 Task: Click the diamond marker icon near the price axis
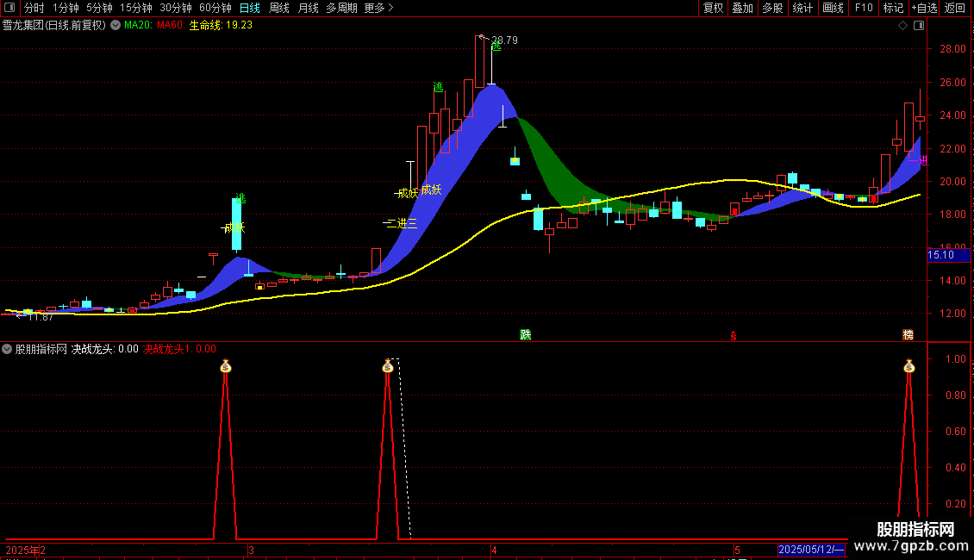pyautogui.click(x=902, y=25)
